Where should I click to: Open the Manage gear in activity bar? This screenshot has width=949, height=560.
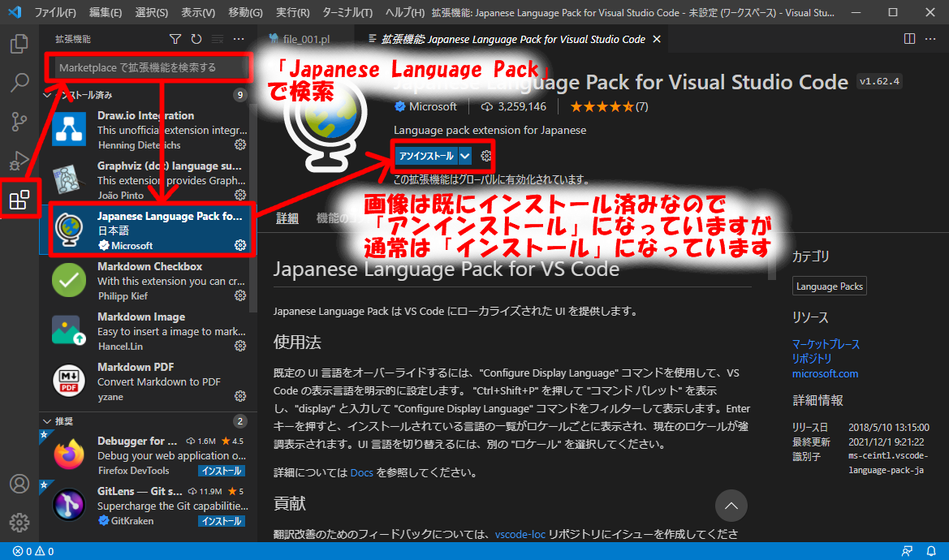pos(19,523)
